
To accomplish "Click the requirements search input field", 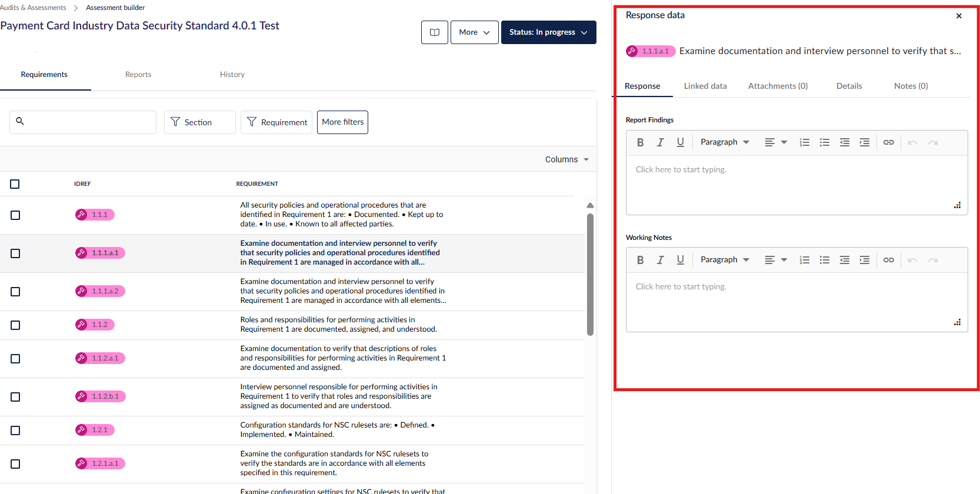I will (88, 122).
